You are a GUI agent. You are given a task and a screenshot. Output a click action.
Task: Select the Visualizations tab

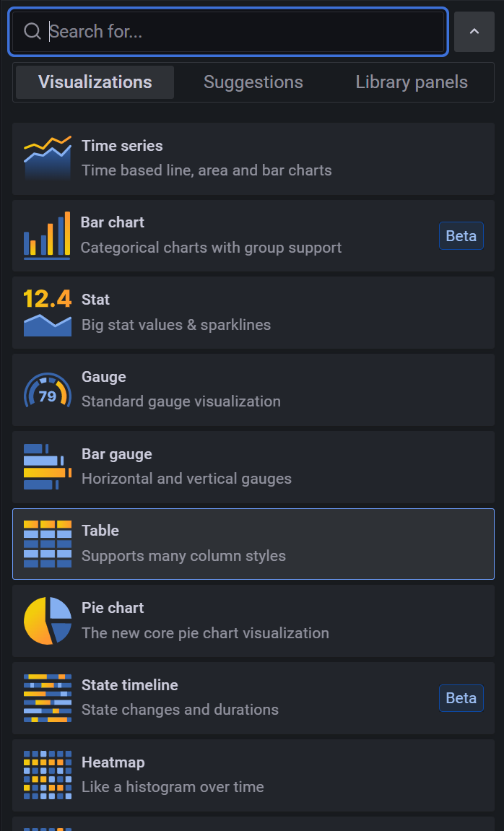coord(95,82)
